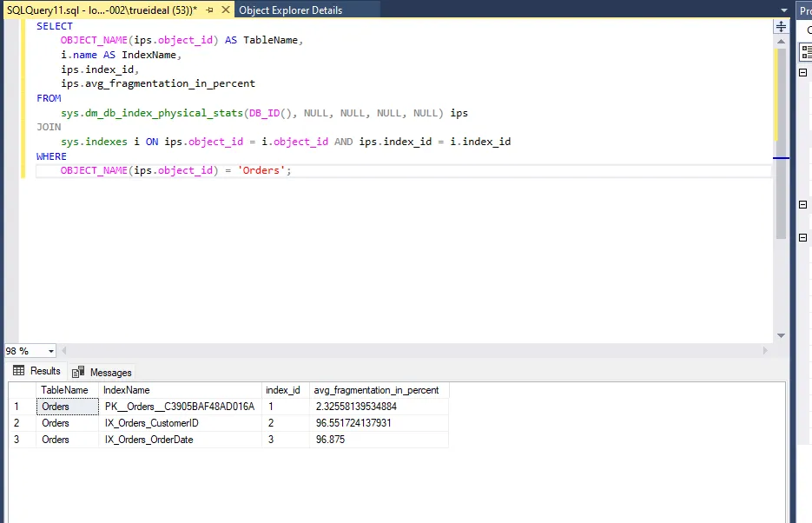Select the TableName column header
This screenshot has width=812, height=523.
click(64, 390)
